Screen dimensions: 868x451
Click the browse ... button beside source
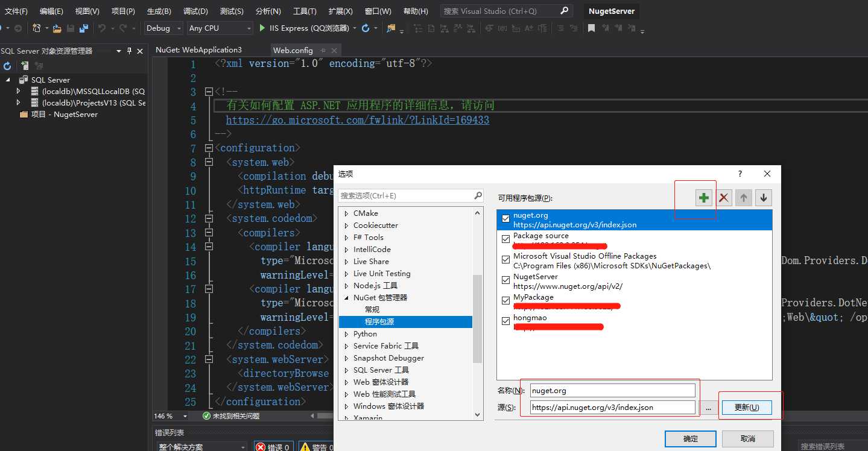point(708,408)
